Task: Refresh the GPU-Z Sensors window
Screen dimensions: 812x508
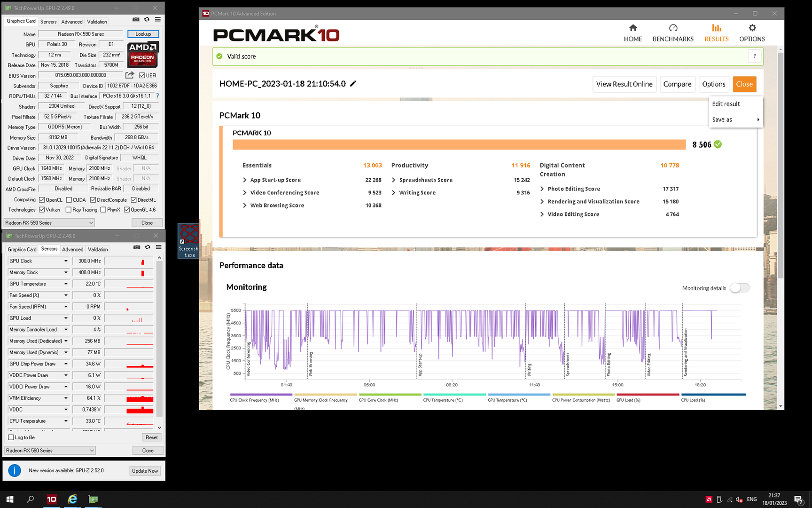Action: [x=148, y=247]
